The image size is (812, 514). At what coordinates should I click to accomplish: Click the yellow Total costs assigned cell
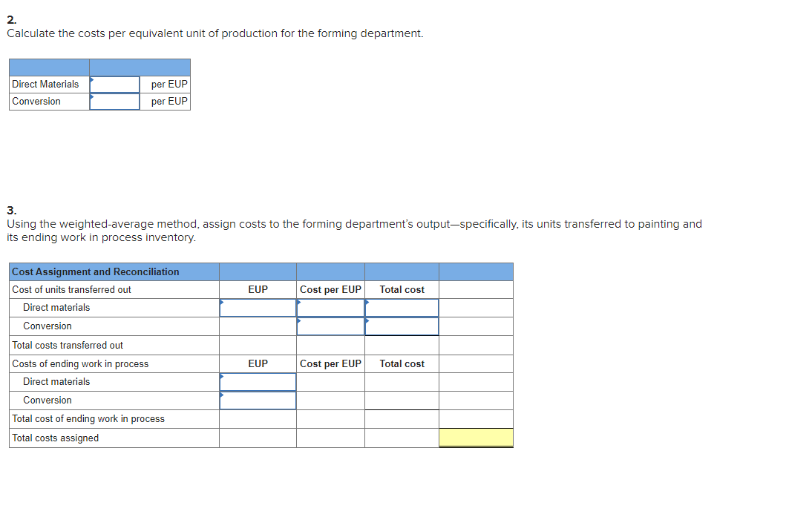click(476, 437)
